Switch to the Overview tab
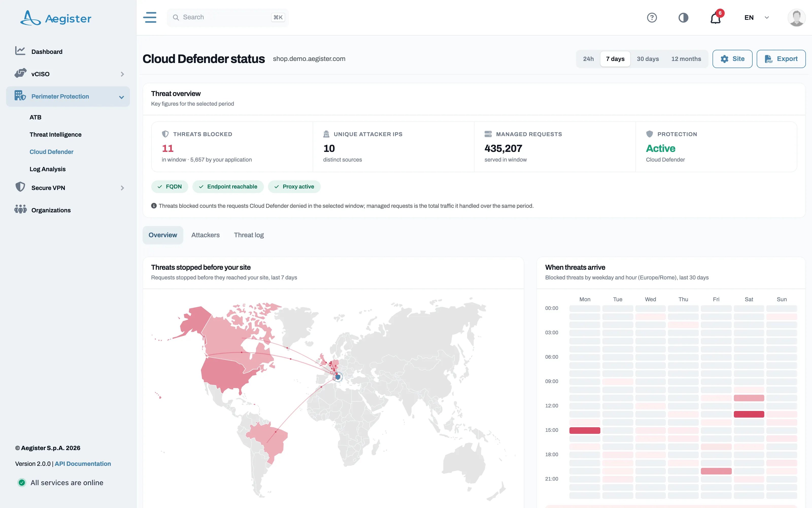The height and width of the screenshot is (508, 812). point(163,235)
